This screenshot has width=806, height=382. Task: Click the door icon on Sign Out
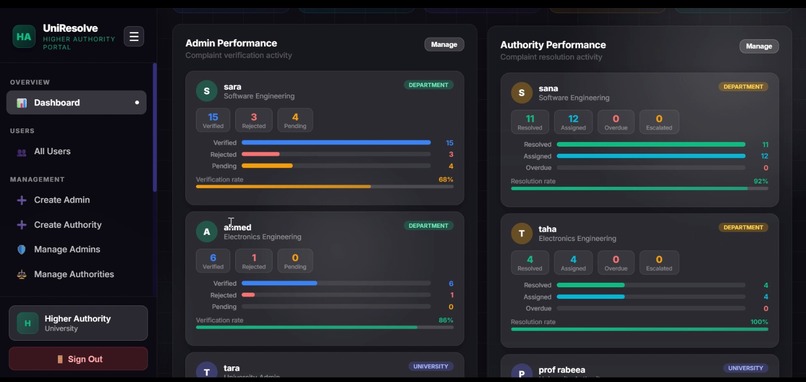(x=60, y=359)
